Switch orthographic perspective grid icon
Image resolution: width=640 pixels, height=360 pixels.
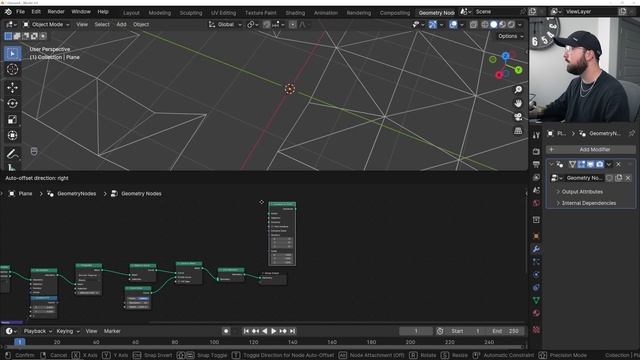(518, 131)
